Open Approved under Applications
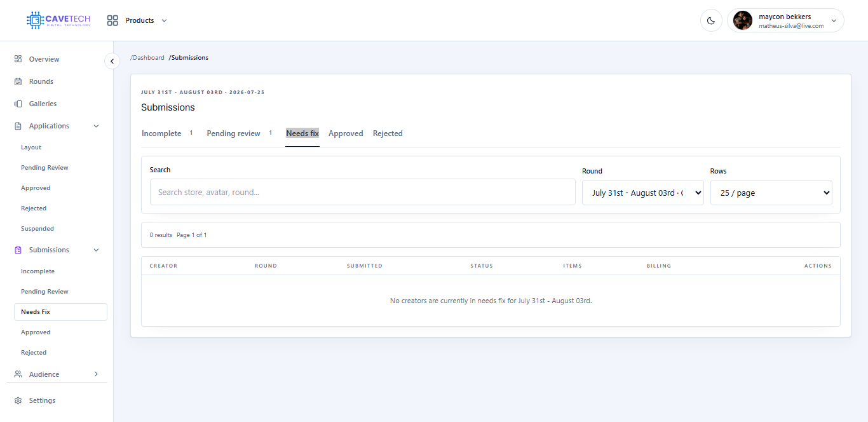Screen dimensions: 868x422 point(36,188)
